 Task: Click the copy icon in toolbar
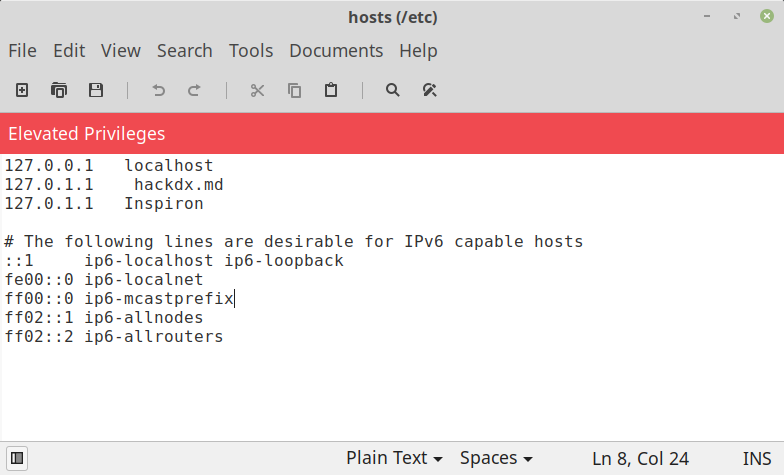[294, 90]
